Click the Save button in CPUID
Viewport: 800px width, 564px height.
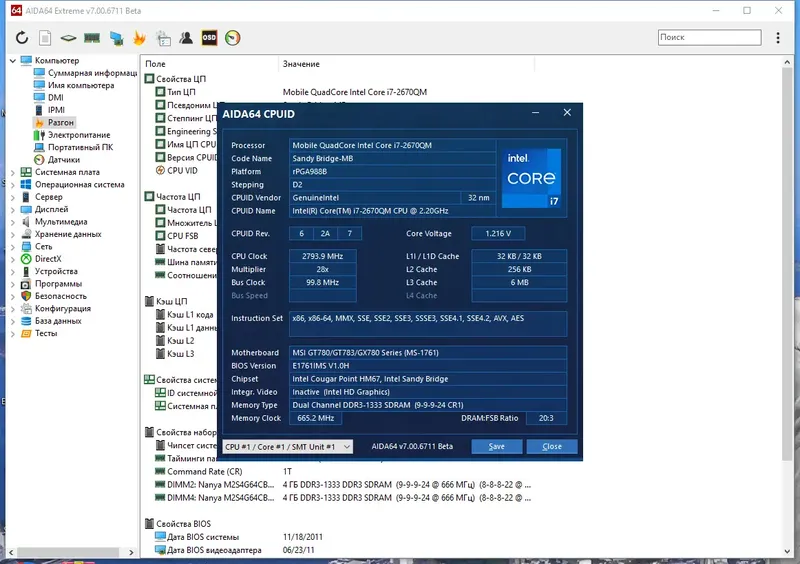coord(496,447)
